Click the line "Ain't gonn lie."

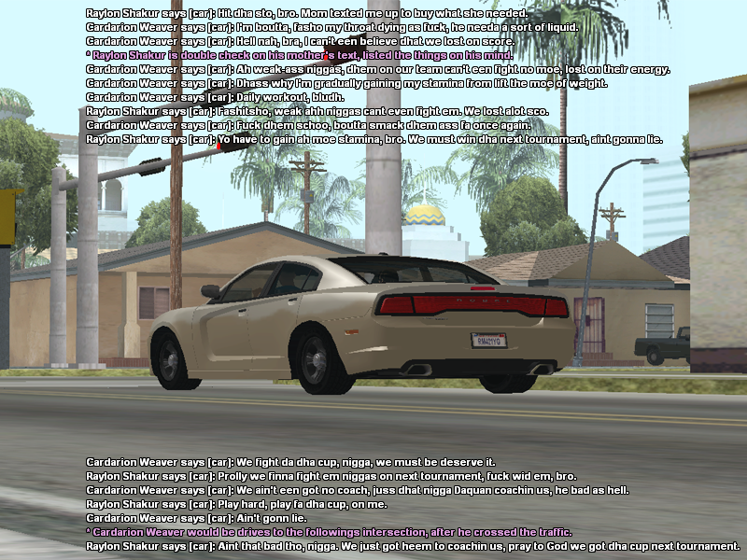point(196,518)
